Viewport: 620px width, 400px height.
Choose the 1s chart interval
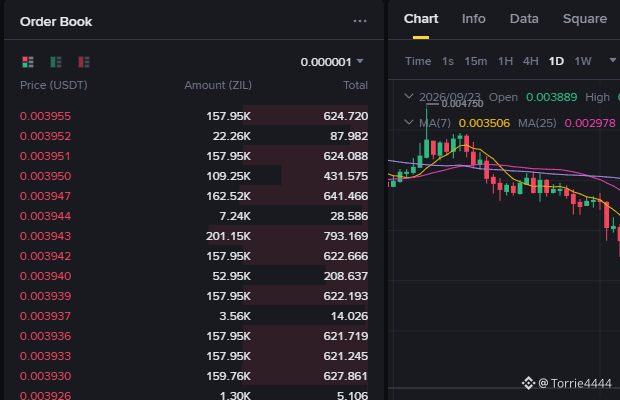tap(448, 61)
